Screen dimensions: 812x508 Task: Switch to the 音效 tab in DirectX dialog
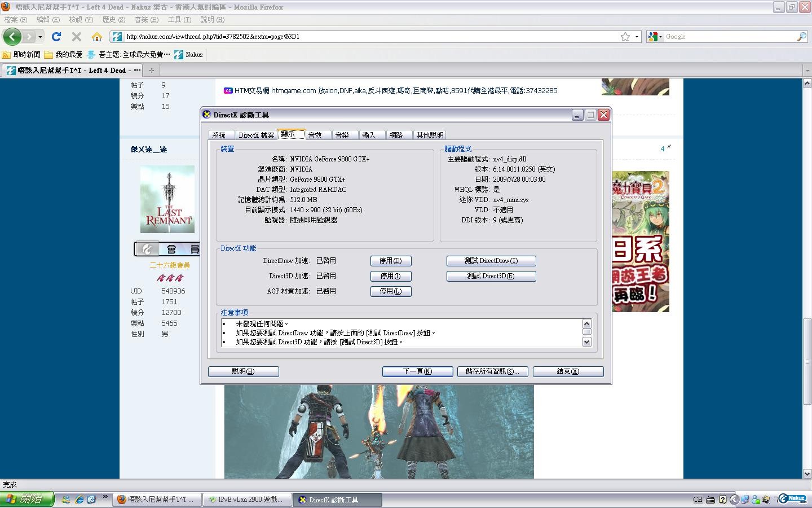pyautogui.click(x=315, y=135)
